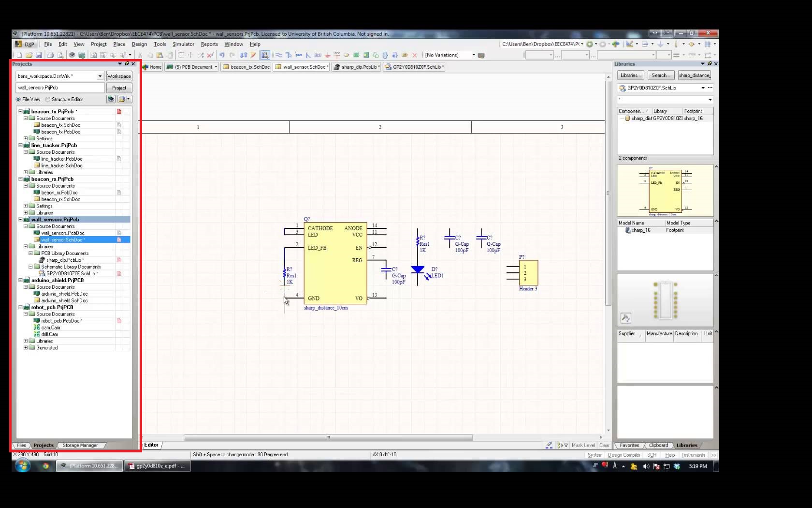Click the compile icon next to File View
The width and height of the screenshot is (812, 508).
pyautogui.click(x=111, y=99)
